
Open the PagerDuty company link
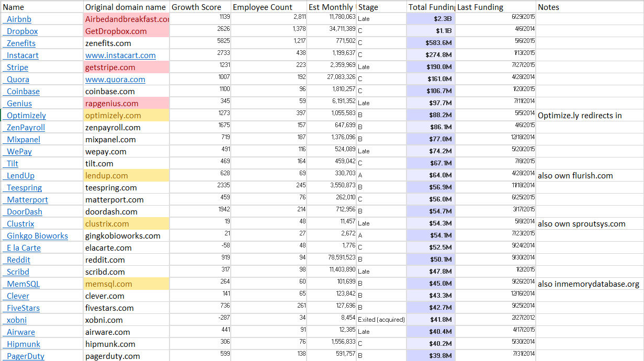point(26,356)
